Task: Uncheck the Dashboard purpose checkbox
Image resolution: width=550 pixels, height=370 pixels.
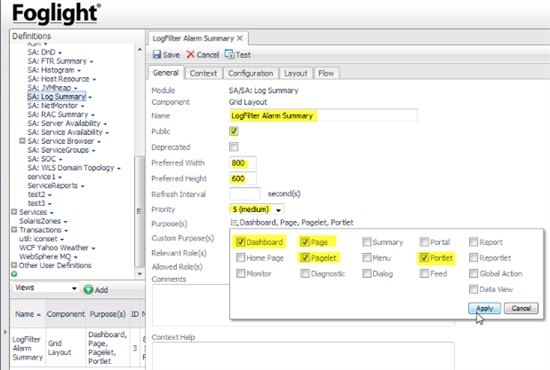Action: click(x=240, y=242)
